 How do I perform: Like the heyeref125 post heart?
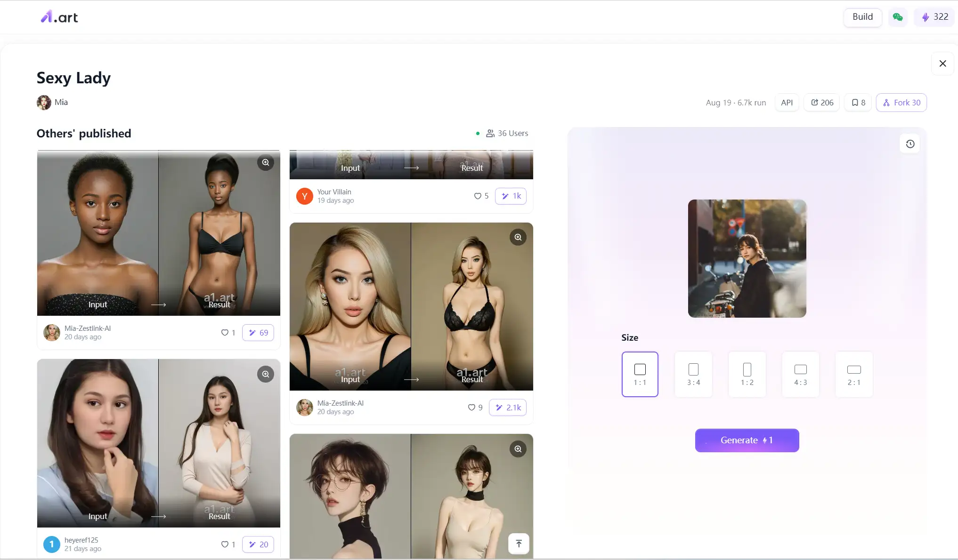pyautogui.click(x=225, y=544)
